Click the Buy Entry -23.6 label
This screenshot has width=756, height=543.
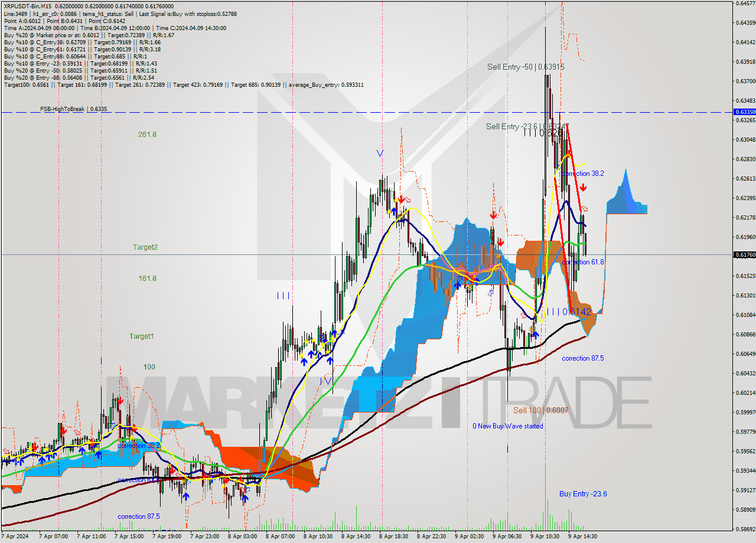tap(583, 494)
